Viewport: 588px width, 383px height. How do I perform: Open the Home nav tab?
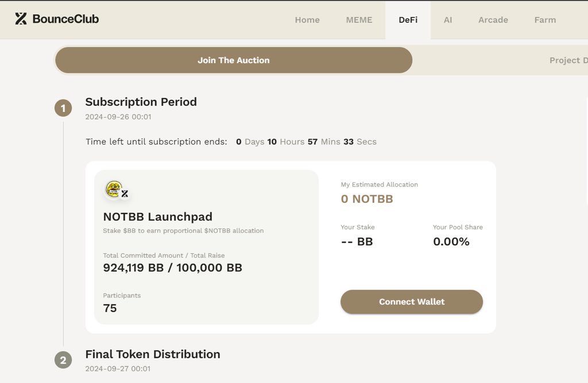[x=307, y=20]
